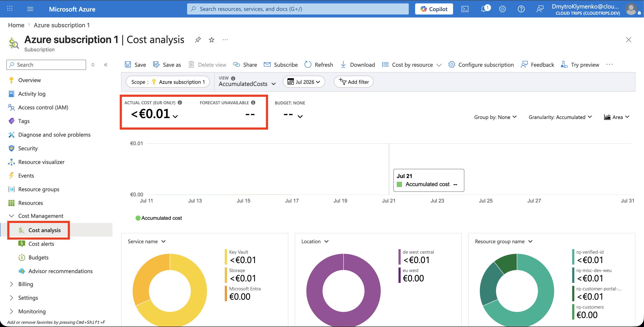Click Save as in the toolbar
Screen dimensions: 644x327
167,65
